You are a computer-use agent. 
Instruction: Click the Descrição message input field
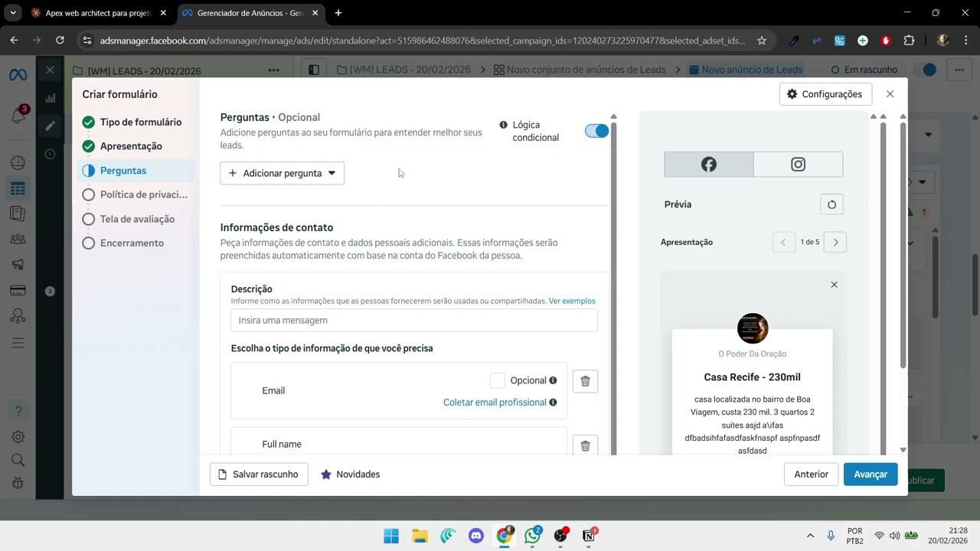point(414,321)
